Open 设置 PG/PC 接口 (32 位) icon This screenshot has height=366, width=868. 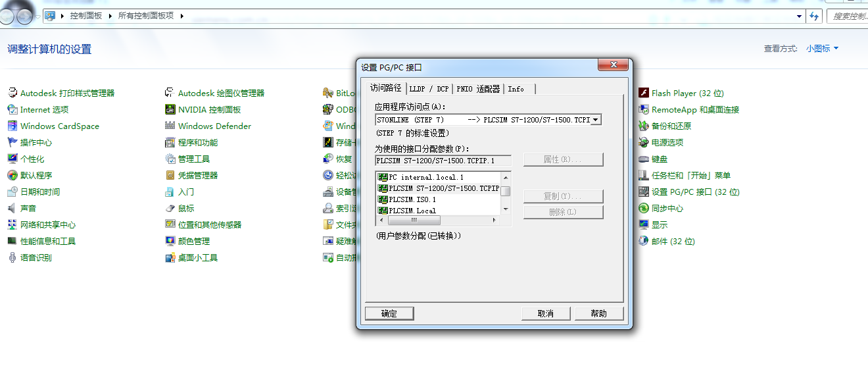pyautogui.click(x=644, y=192)
